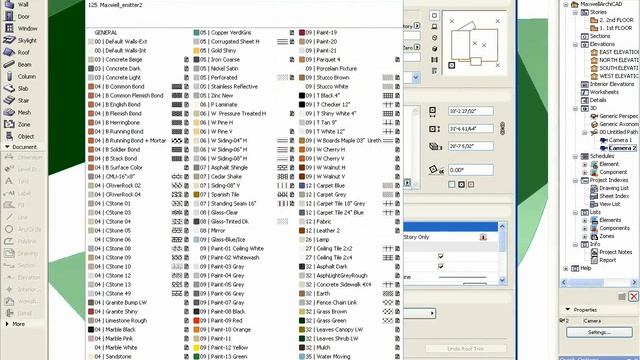Pick the 08 | Glass-Clear material

[244, 213]
